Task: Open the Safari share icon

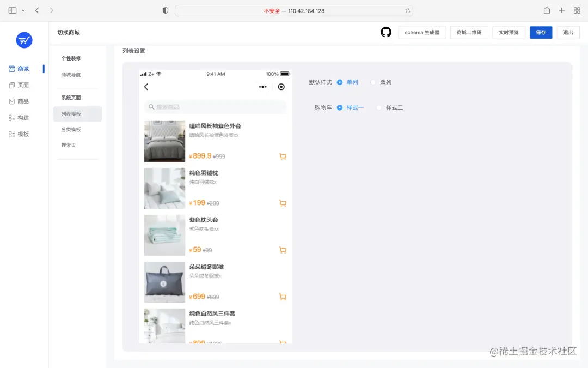Action: 547,10
